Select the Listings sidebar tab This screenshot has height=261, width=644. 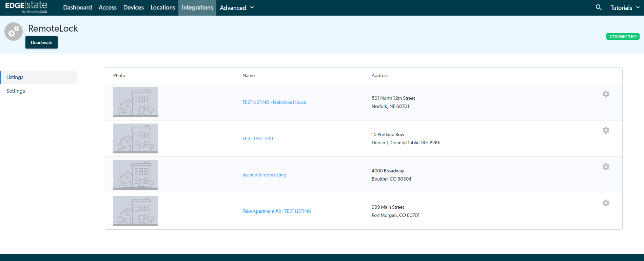(15, 77)
